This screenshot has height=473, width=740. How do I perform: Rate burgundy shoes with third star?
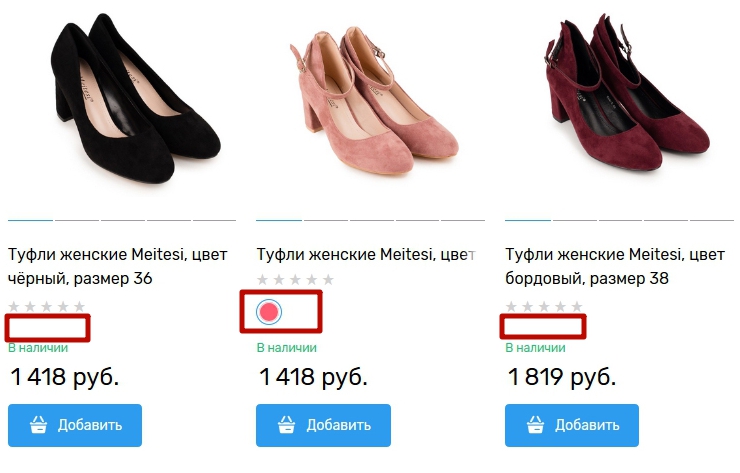pos(545,306)
